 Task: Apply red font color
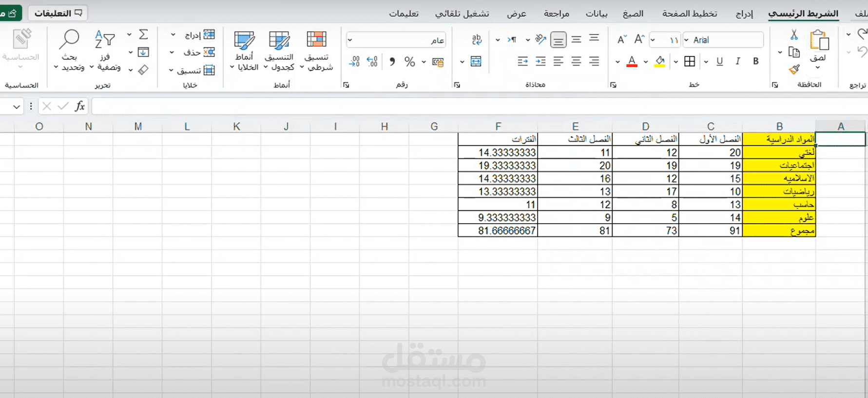pyautogui.click(x=632, y=61)
